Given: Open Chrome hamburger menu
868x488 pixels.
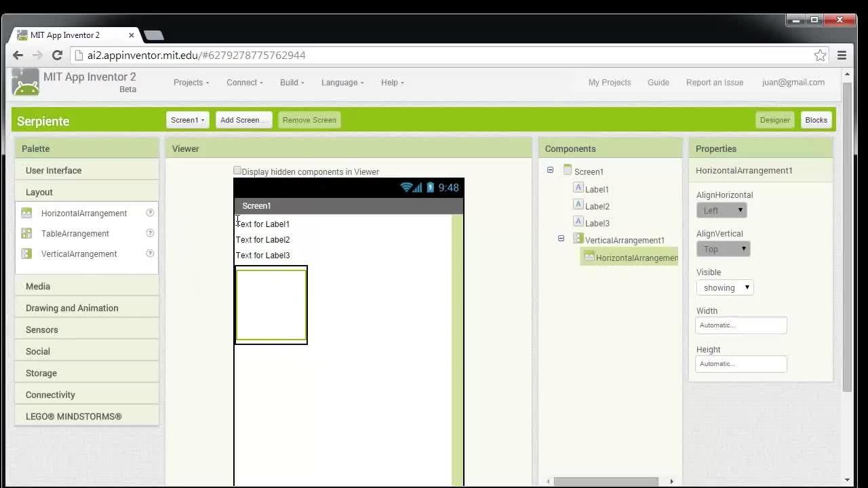Looking at the screenshot, I should 842,55.
